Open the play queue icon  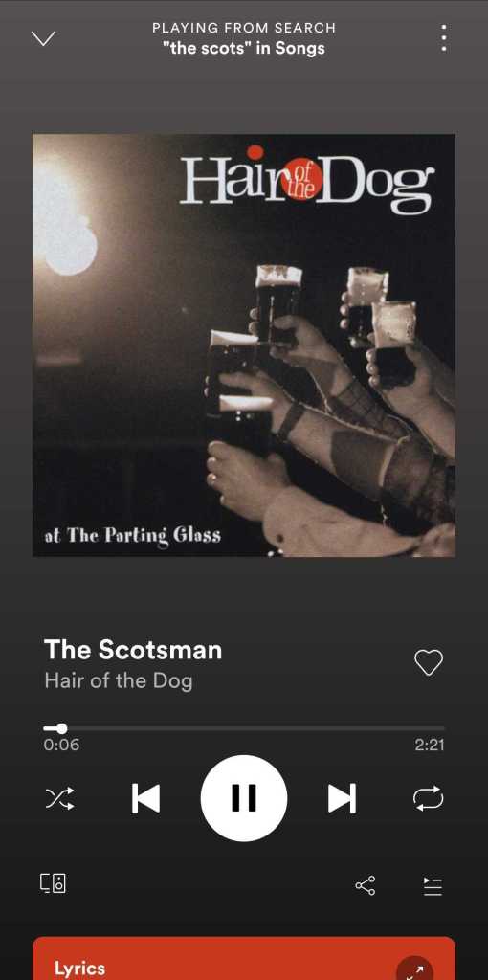pyautogui.click(x=433, y=886)
